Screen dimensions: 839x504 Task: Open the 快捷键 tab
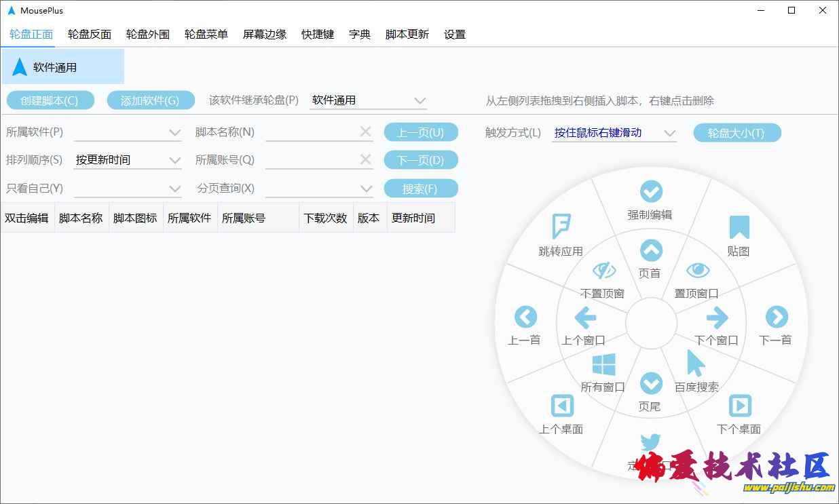pyautogui.click(x=318, y=35)
